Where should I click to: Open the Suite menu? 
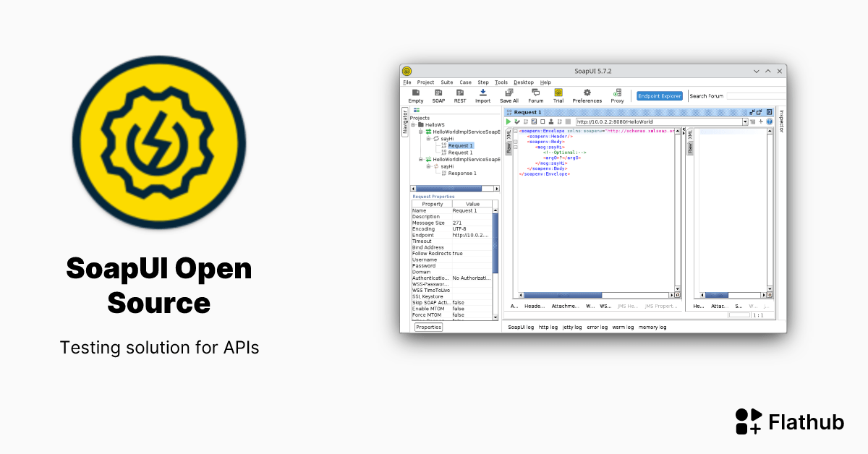447,82
